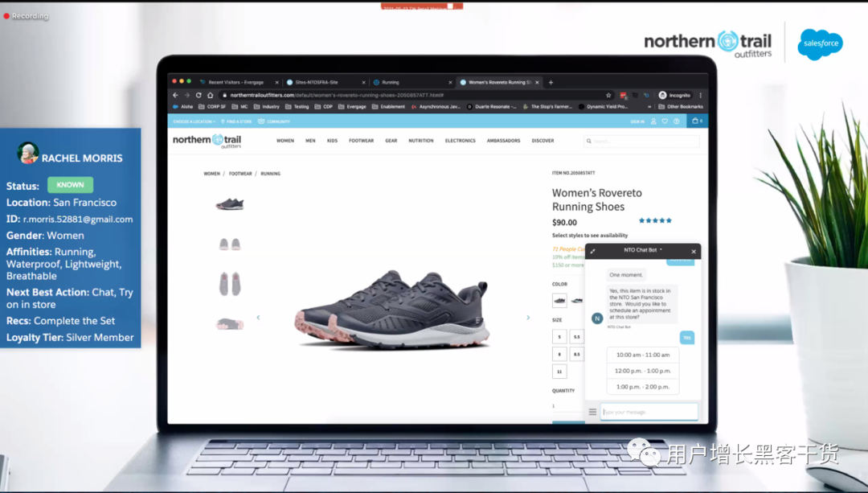868x493 pixels.
Task: Bookmark this page with the star icon
Action: (x=608, y=95)
